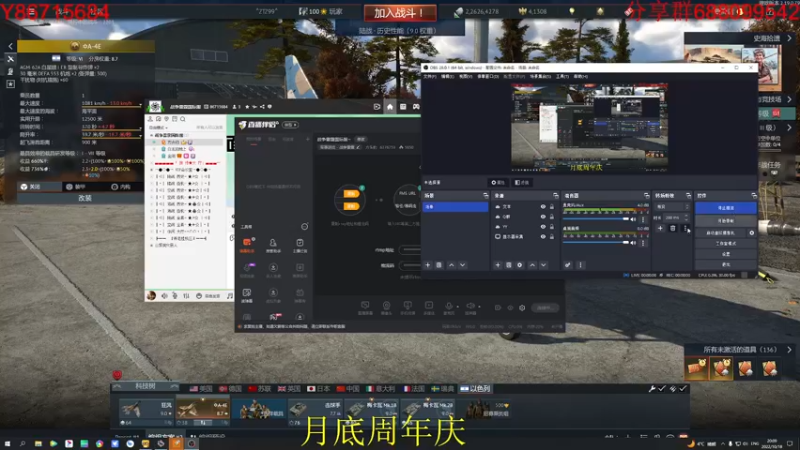Open the 工具 menu in OBS

(562, 77)
